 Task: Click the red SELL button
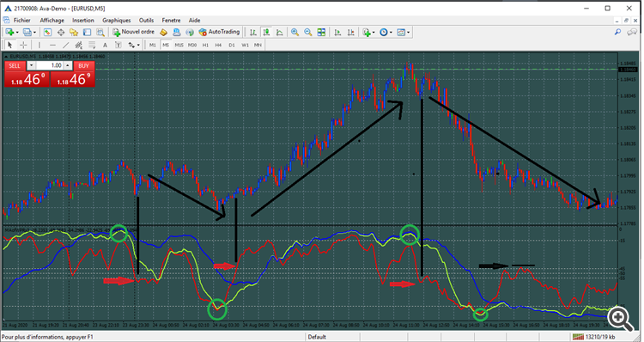tap(15, 66)
